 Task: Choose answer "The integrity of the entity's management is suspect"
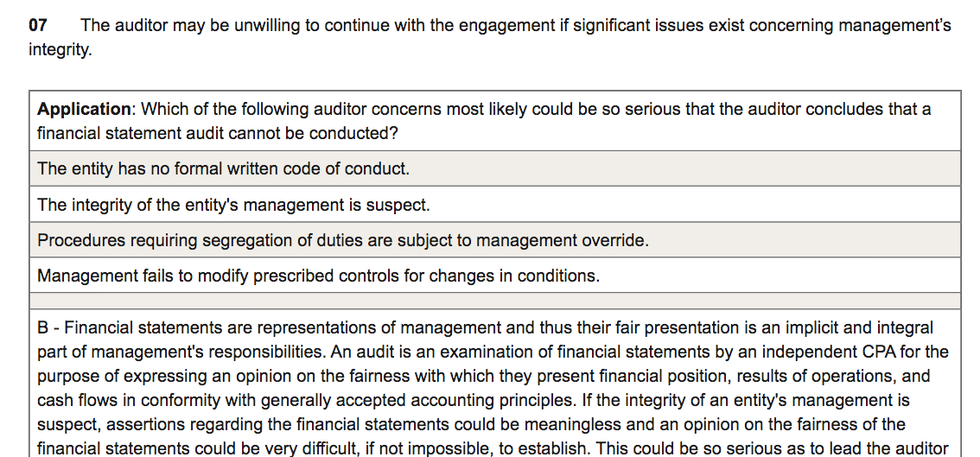tap(233, 206)
